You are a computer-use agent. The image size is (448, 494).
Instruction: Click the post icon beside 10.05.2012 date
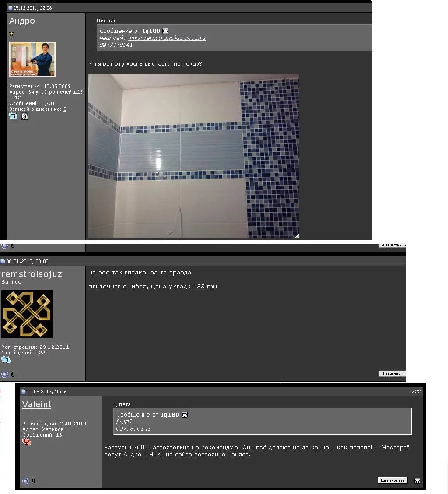point(23,392)
